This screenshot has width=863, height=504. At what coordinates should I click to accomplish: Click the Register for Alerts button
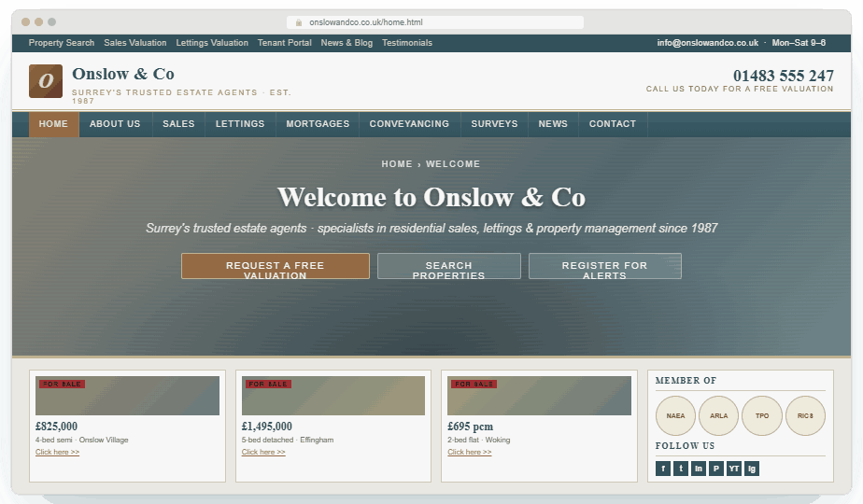[605, 266]
